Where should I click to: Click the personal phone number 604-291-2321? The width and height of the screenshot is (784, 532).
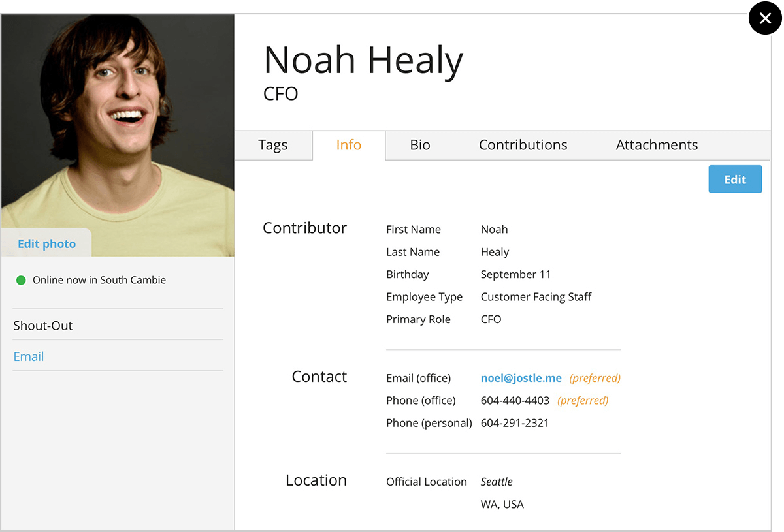pyautogui.click(x=515, y=423)
